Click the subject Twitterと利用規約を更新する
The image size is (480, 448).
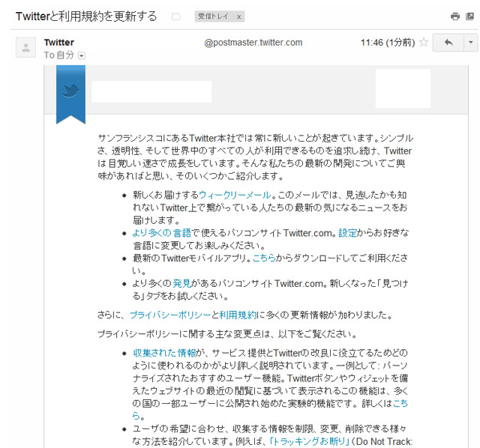point(86,16)
